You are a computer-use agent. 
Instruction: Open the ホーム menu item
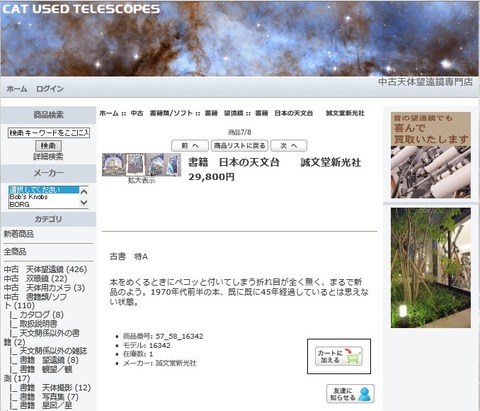(x=17, y=89)
